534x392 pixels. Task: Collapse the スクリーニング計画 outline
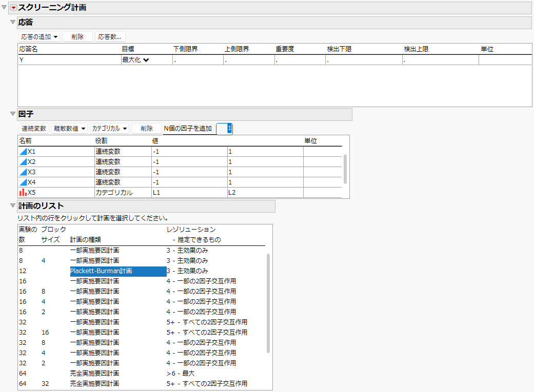(4, 7)
